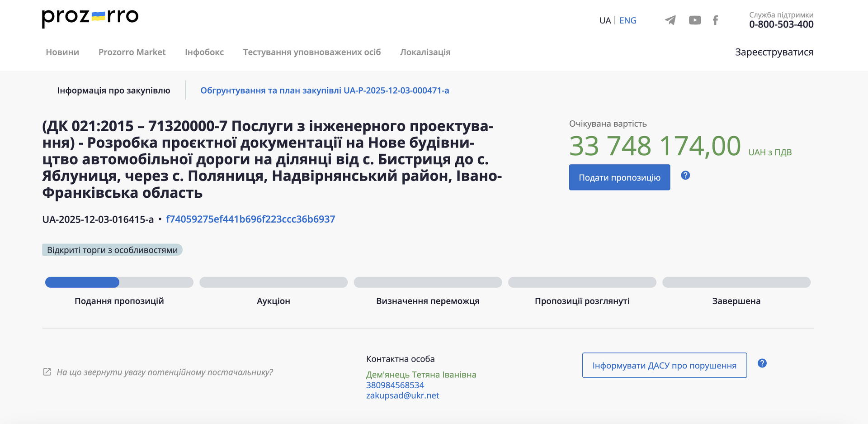The height and width of the screenshot is (424, 868).
Task: Click the Подати пропозицію button
Action: point(619,177)
